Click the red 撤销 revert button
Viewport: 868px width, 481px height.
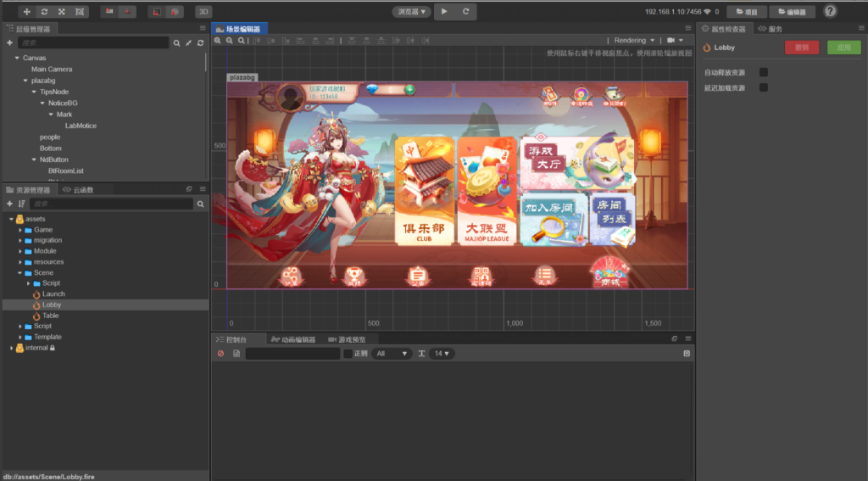point(802,48)
